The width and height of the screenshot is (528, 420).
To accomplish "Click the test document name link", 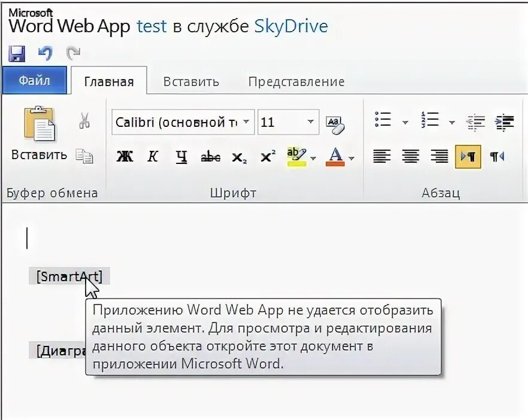I will pyautogui.click(x=151, y=26).
